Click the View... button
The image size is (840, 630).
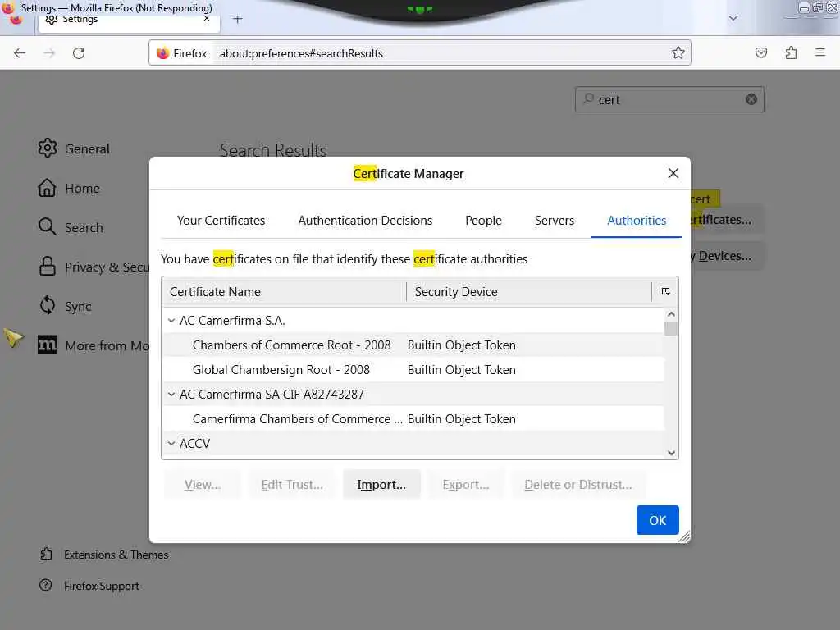tap(203, 484)
